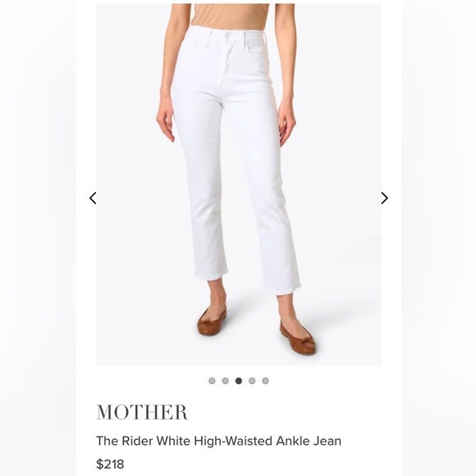Click The Rider White High-Waisted Ankle Jean title

coord(218,441)
